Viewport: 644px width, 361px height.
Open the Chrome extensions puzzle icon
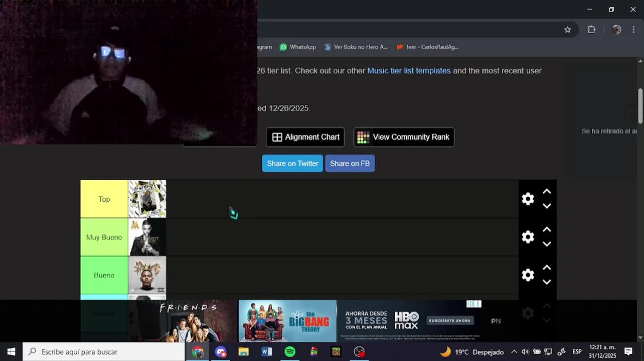tap(591, 30)
